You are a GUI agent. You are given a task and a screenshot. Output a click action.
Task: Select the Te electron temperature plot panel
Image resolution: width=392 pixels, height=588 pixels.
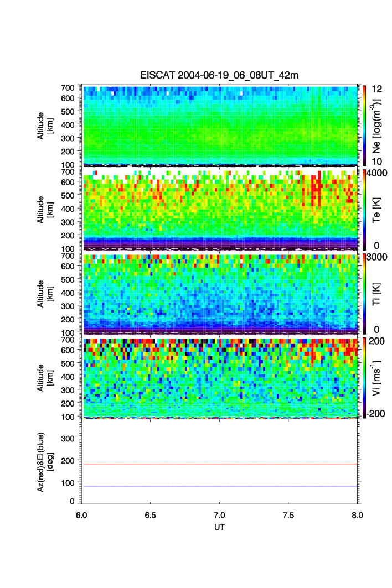click(x=219, y=210)
